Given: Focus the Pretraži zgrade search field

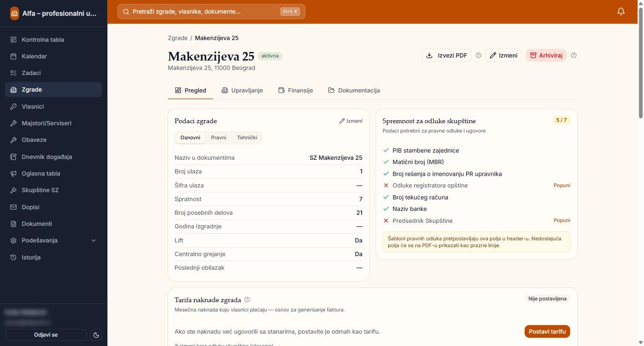Looking at the screenshot, I should coord(211,12).
